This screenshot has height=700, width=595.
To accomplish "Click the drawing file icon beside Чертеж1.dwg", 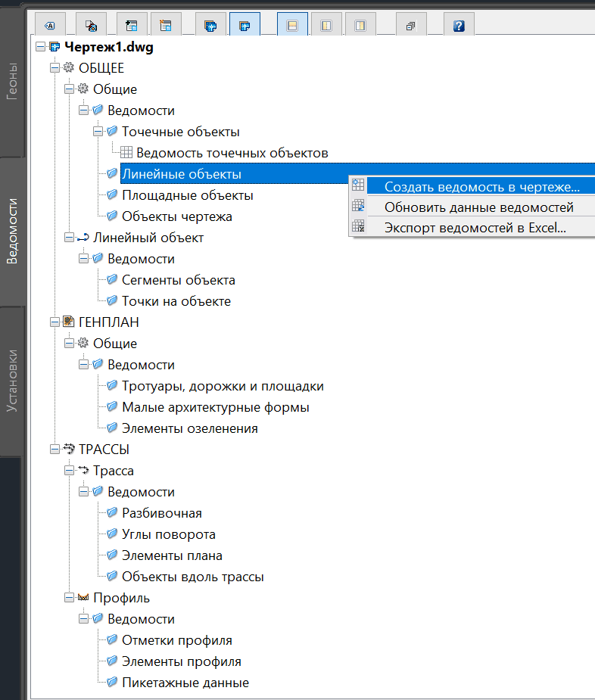I will click(55, 47).
